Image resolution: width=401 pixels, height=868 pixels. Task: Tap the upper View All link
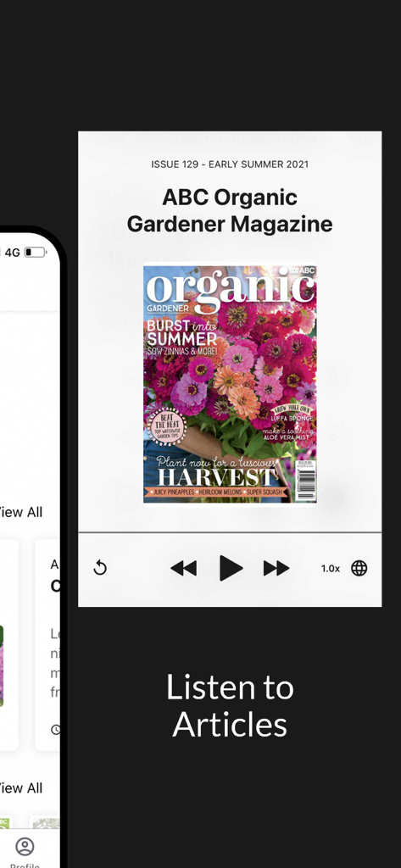20,512
